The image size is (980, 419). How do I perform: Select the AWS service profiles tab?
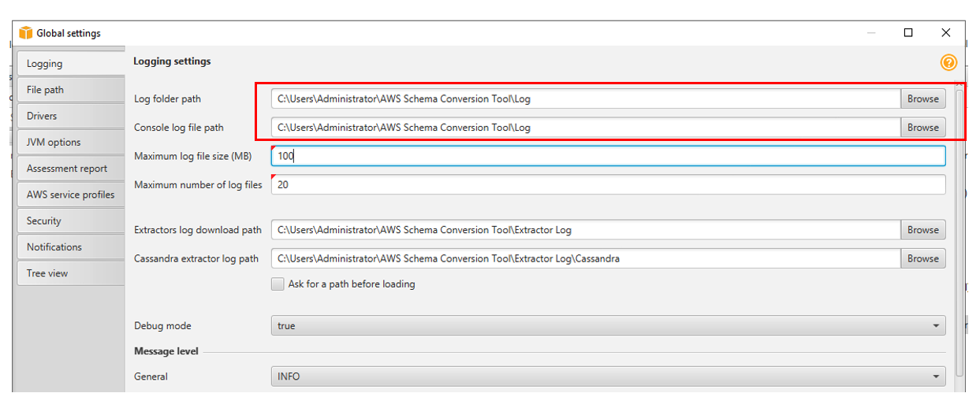point(71,195)
